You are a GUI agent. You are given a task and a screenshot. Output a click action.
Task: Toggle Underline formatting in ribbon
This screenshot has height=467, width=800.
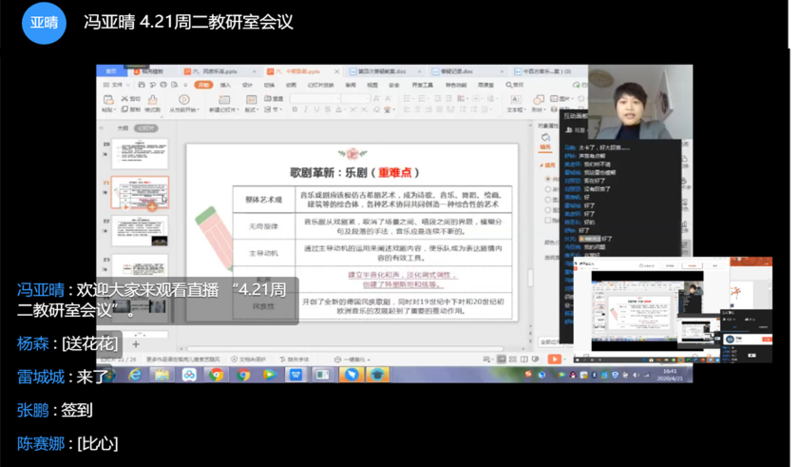316,109
